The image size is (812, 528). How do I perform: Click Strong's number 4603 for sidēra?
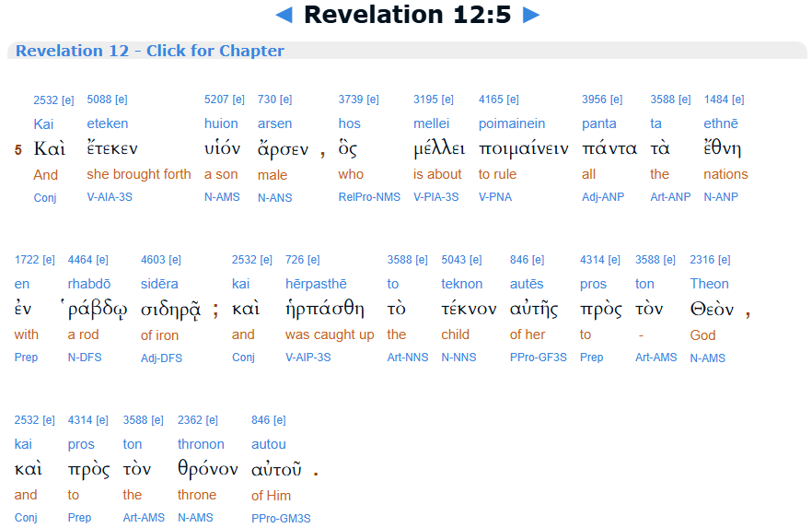pyautogui.click(x=154, y=260)
